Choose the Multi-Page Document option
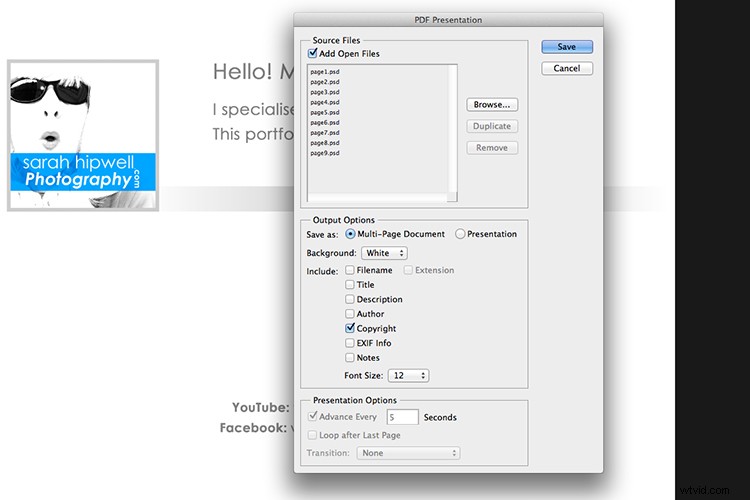 [x=350, y=234]
